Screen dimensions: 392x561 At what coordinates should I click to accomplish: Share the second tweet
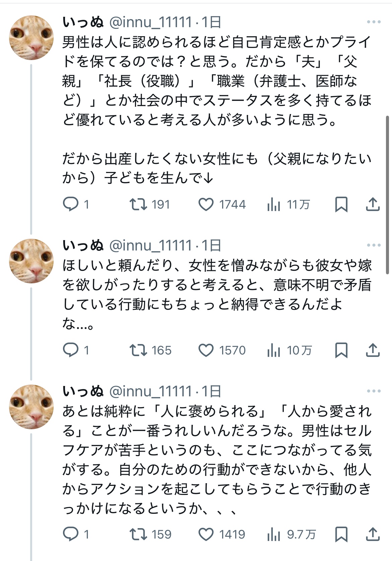pyautogui.click(x=373, y=350)
